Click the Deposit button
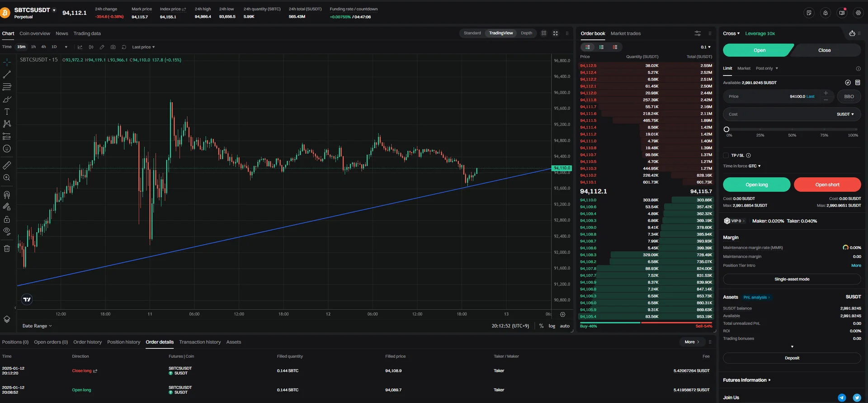Image resolution: width=868 pixels, height=403 pixels. (x=792, y=358)
